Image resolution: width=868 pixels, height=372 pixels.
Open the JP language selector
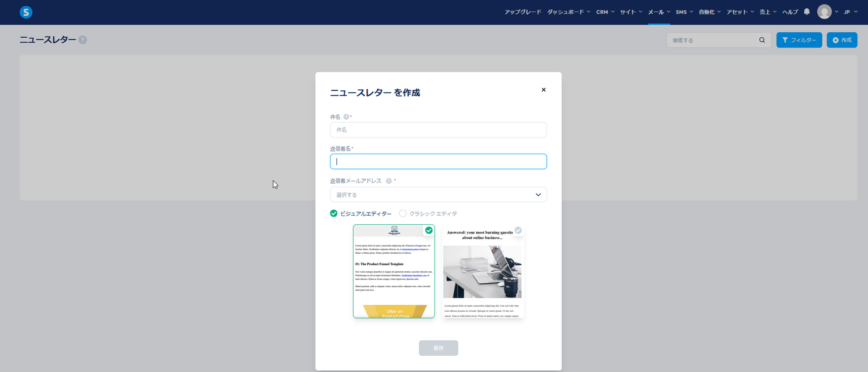tap(851, 12)
